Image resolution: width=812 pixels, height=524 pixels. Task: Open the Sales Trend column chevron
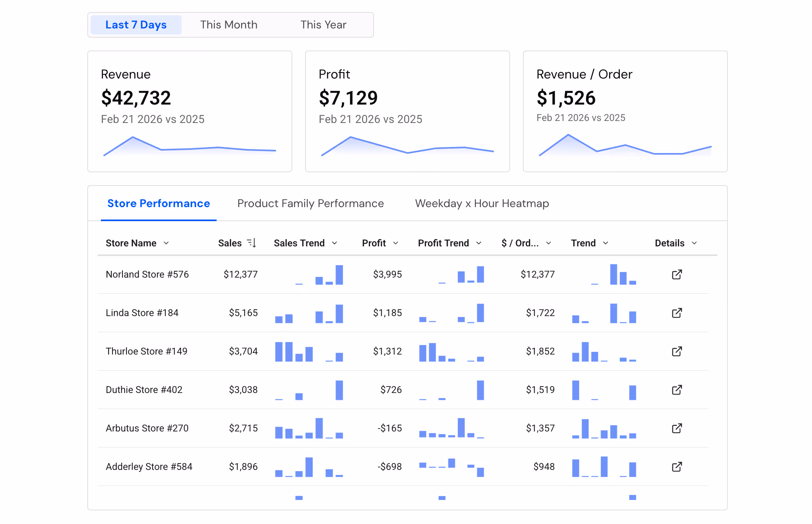335,243
